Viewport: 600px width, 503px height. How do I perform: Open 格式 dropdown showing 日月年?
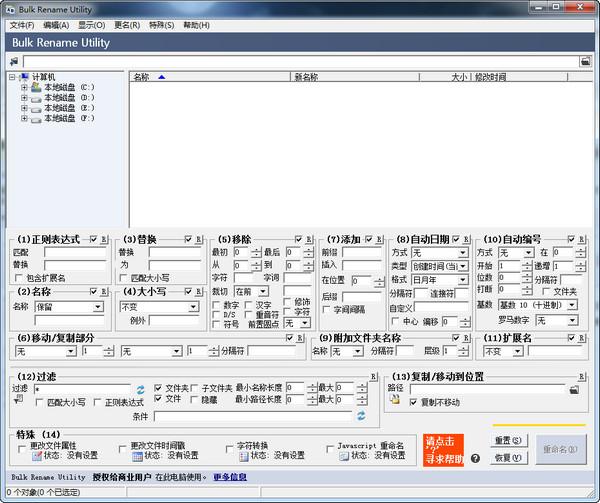click(x=440, y=280)
